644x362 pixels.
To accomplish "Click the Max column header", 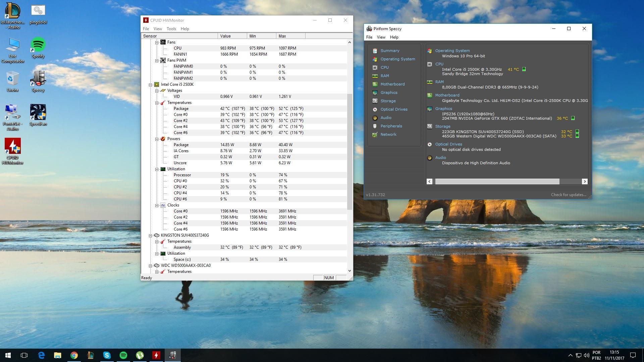I will point(291,36).
